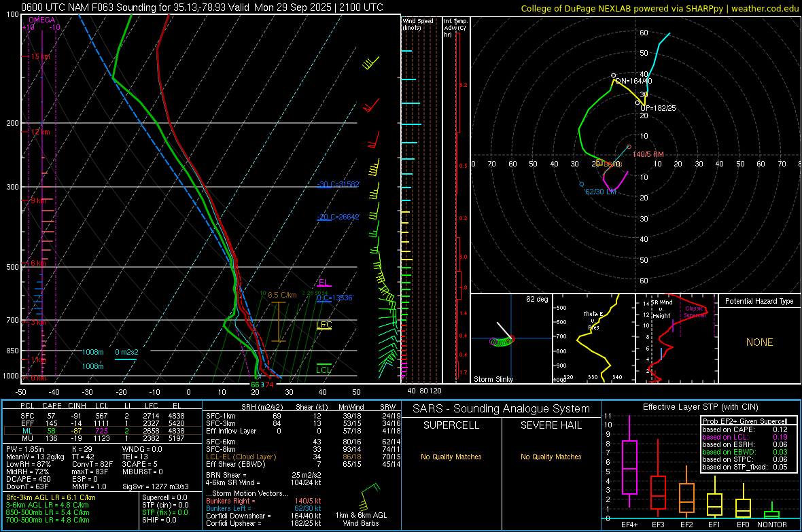
Task: Click the 'MeanW = 13.2g/kg' value
Action: pyautogui.click(x=35, y=457)
